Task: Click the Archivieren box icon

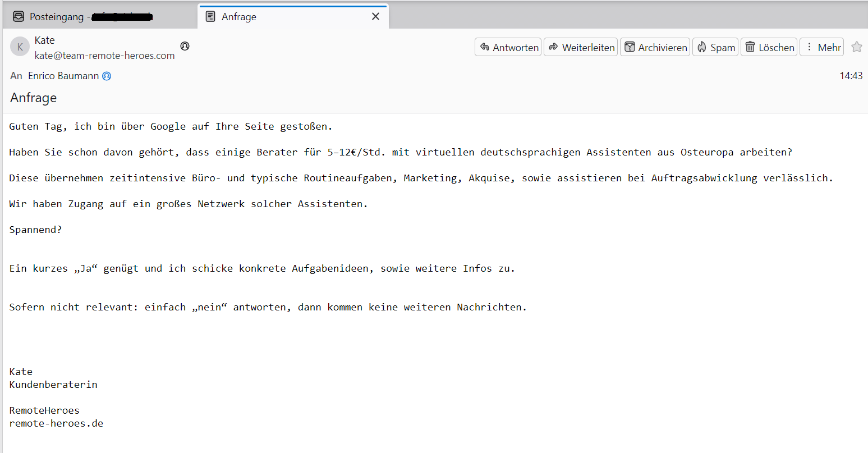Action: tap(630, 47)
